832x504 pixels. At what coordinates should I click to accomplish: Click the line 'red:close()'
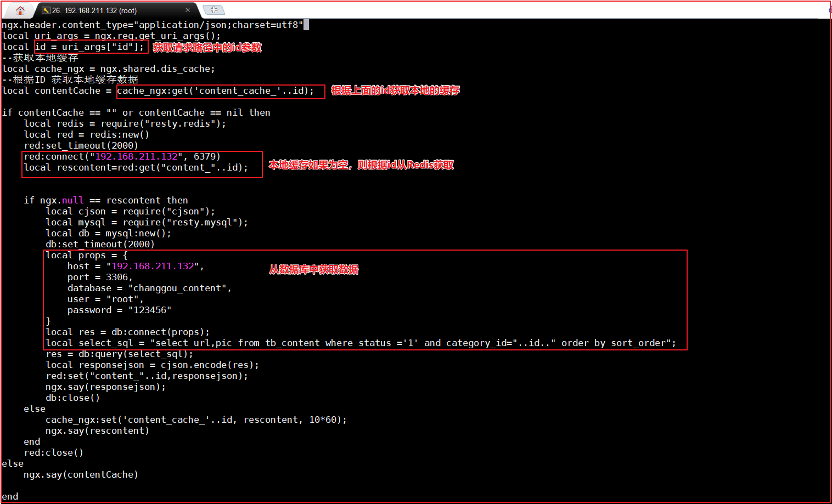click(x=54, y=452)
